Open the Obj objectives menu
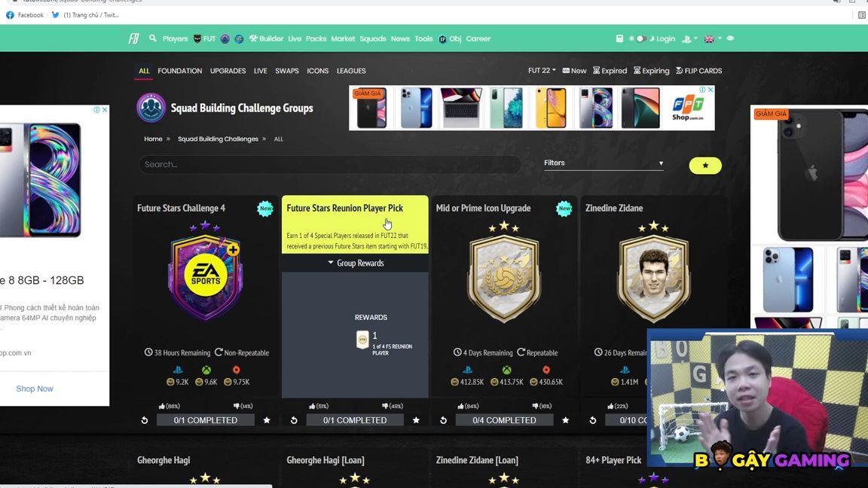Image resolution: width=868 pixels, height=488 pixels. coord(450,38)
